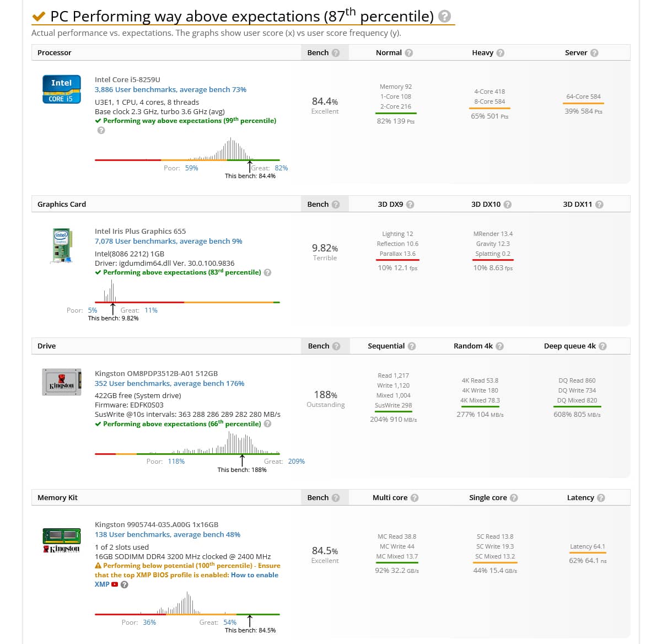Click help icon beside Deep queue 4k
662x644 pixels.
(602, 346)
